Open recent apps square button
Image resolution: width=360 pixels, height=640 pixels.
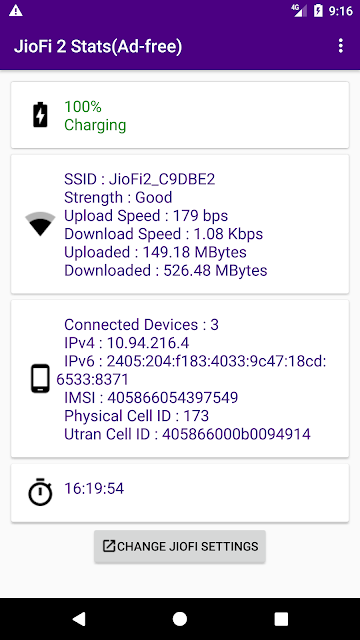tap(281, 619)
